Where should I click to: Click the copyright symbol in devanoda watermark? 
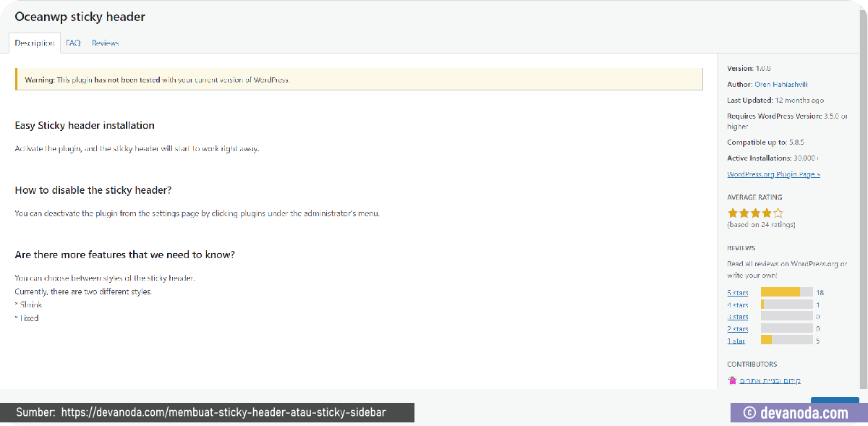pyautogui.click(x=749, y=413)
